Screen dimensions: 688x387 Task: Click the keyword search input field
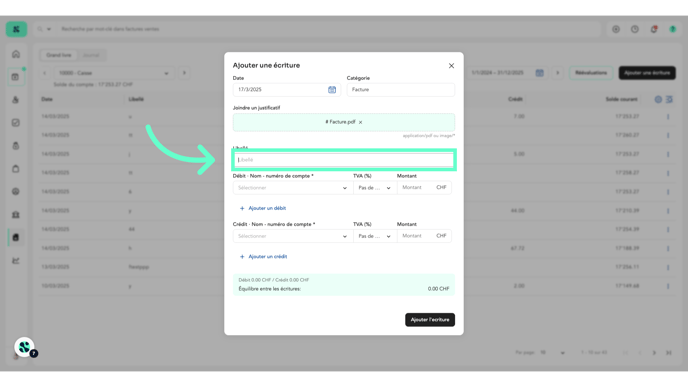[x=329, y=29]
